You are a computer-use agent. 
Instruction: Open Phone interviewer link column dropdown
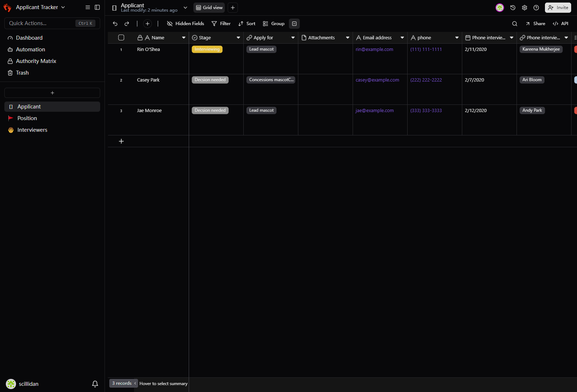point(566,37)
